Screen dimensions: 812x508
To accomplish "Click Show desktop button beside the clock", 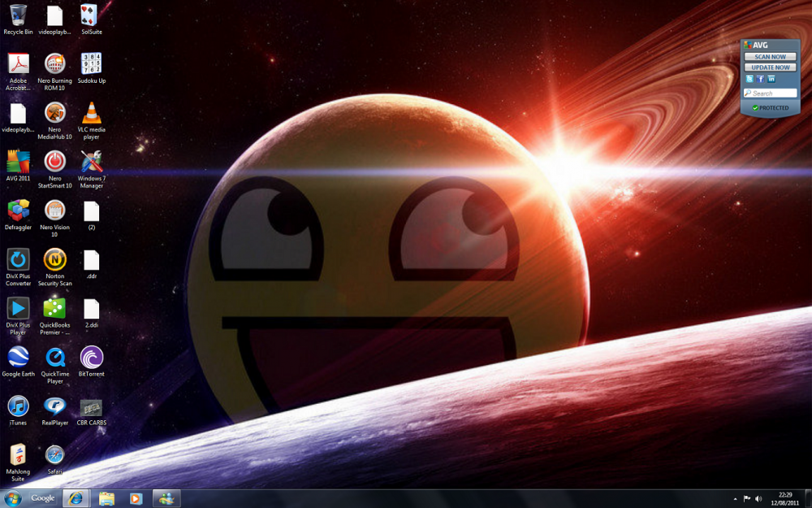I will [808, 499].
